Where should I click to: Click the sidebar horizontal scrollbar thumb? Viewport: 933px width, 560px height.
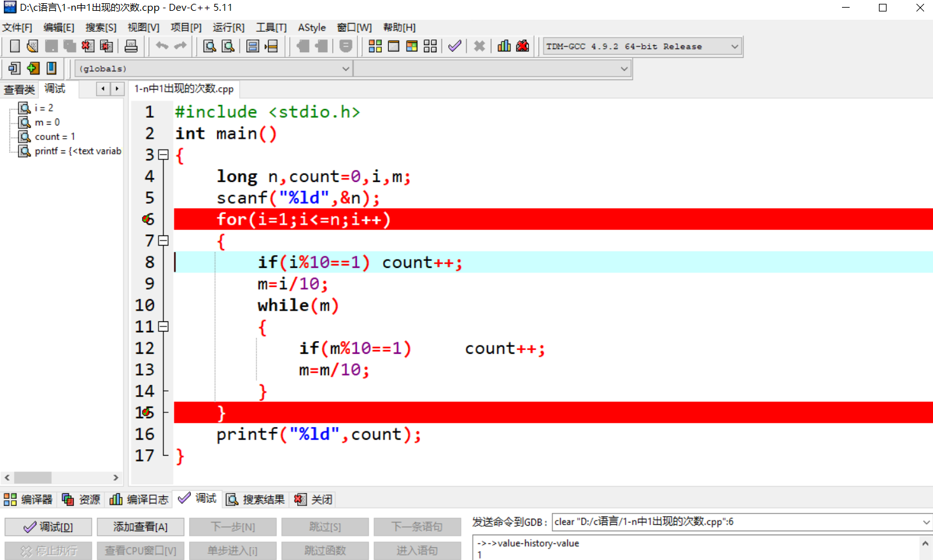click(x=32, y=478)
